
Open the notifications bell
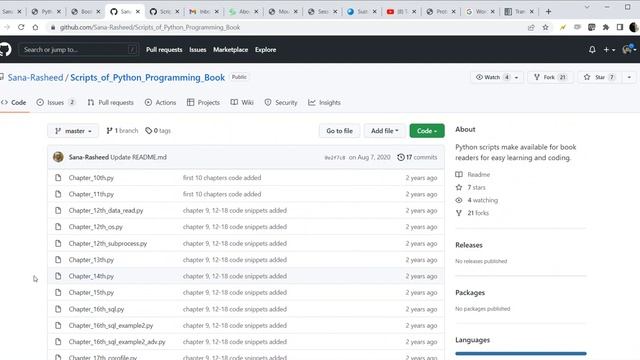592,49
